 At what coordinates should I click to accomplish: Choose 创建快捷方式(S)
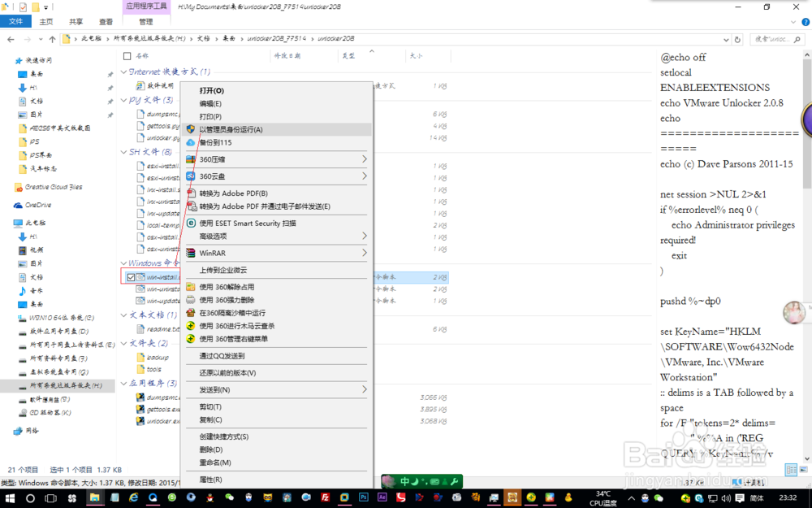[x=224, y=436]
